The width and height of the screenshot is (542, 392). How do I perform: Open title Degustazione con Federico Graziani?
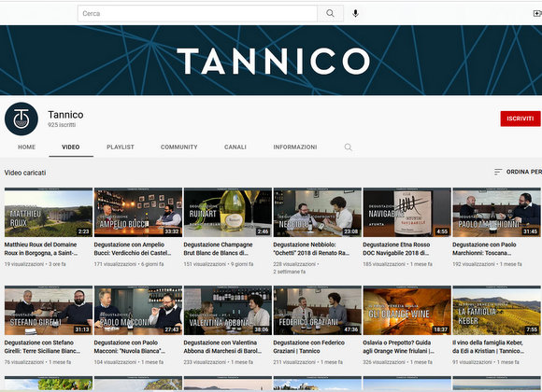coord(309,347)
